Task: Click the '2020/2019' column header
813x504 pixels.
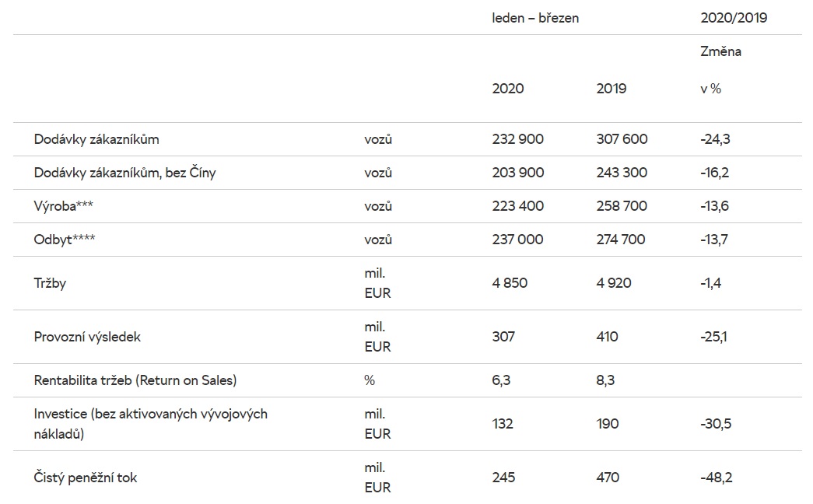Action: pyautogui.click(x=734, y=18)
